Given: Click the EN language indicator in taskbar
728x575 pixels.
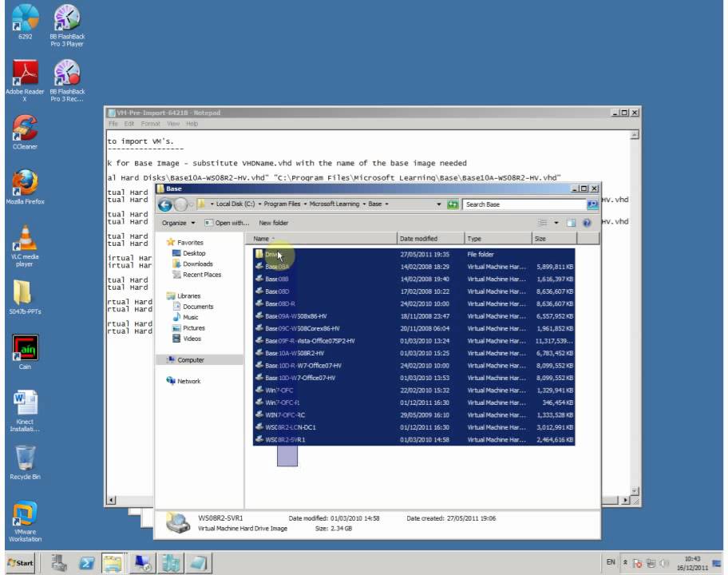Looking at the screenshot, I should coord(611,562).
